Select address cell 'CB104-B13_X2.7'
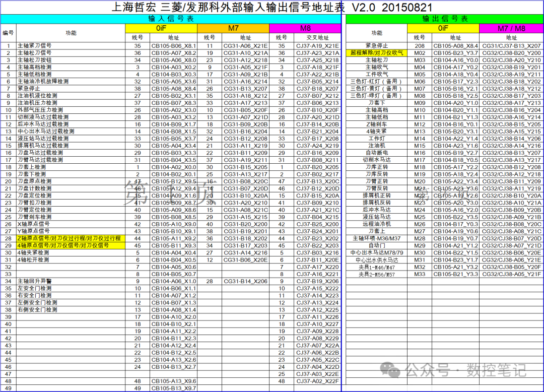This screenshot has width=544, height=392. coord(173,367)
